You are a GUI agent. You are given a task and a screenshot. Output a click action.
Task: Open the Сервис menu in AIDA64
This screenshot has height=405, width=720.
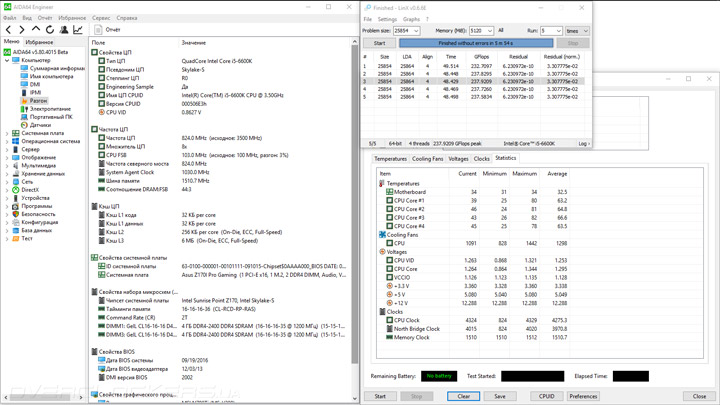coord(101,18)
